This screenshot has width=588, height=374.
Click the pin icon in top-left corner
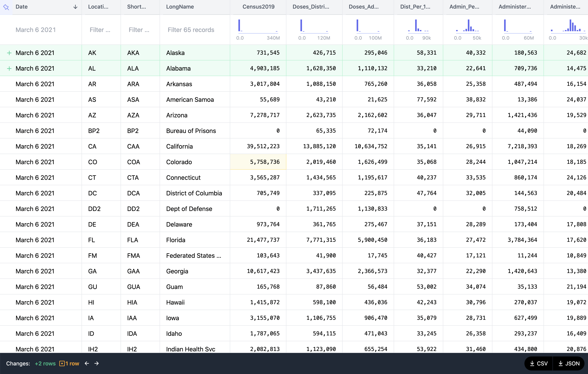point(6,7)
